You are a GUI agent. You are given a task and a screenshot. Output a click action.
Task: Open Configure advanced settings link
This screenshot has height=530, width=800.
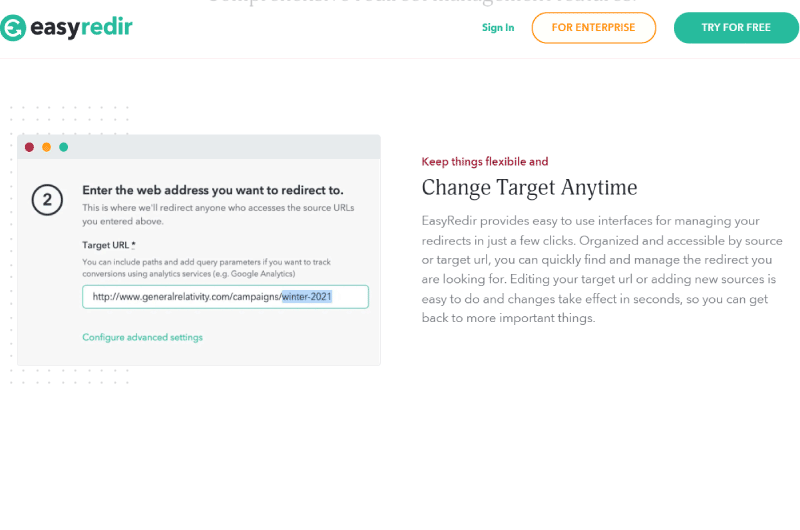(142, 337)
